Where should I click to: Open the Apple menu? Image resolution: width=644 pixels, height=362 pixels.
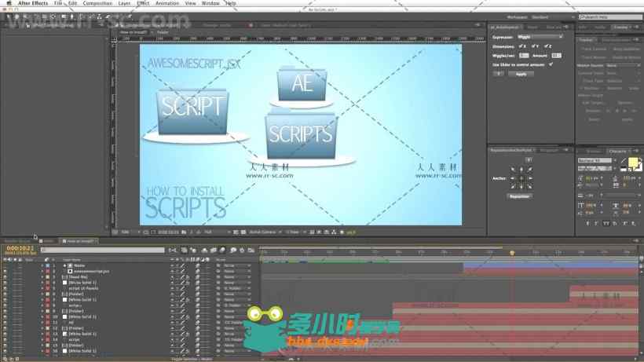9,3
